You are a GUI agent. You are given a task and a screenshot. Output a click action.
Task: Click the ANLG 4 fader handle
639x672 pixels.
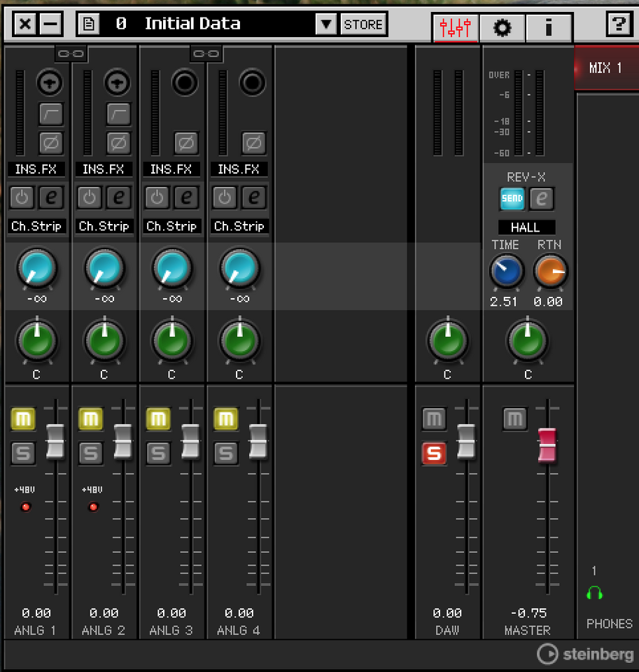tap(258, 442)
